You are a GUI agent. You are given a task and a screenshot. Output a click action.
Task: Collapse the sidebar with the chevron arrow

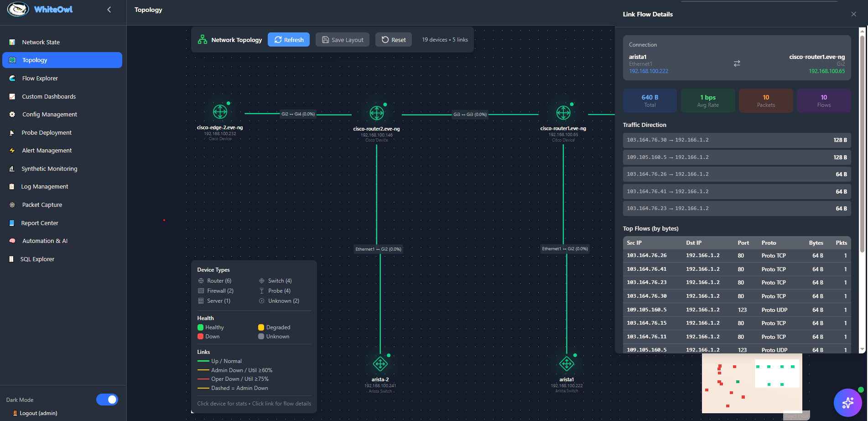pyautogui.click(x=109, y=10)
